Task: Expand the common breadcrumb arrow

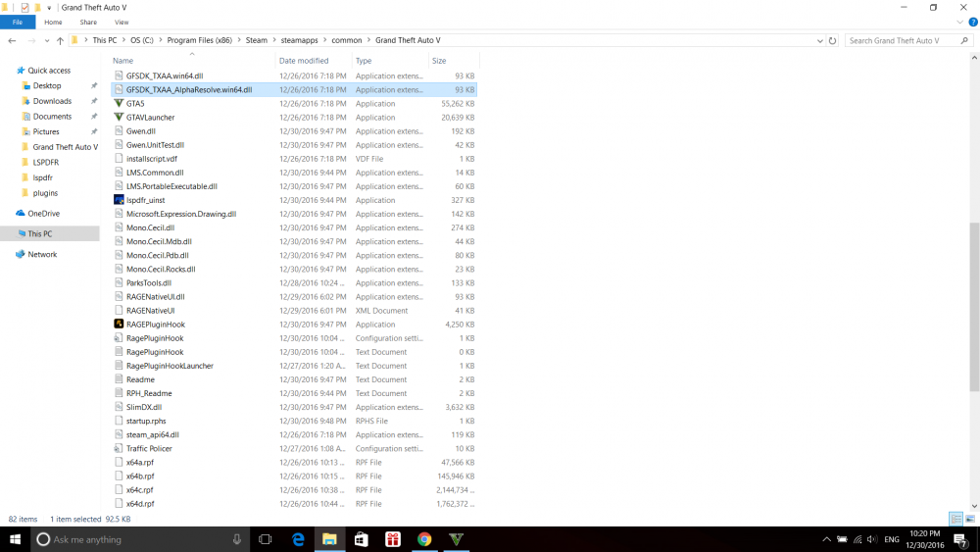Action: pyautogui.click(x=368, y=40)
